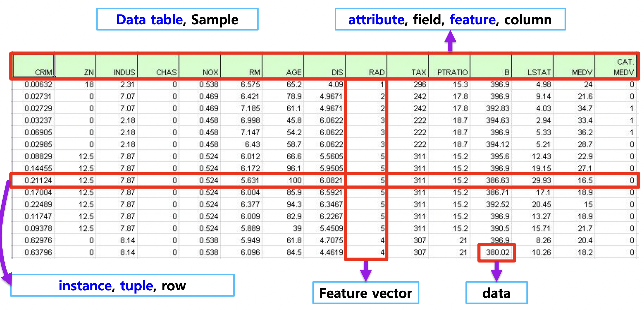Select DIS value 5.5605
The width and height of the screenshot is (644, 310).
[325, 156]
